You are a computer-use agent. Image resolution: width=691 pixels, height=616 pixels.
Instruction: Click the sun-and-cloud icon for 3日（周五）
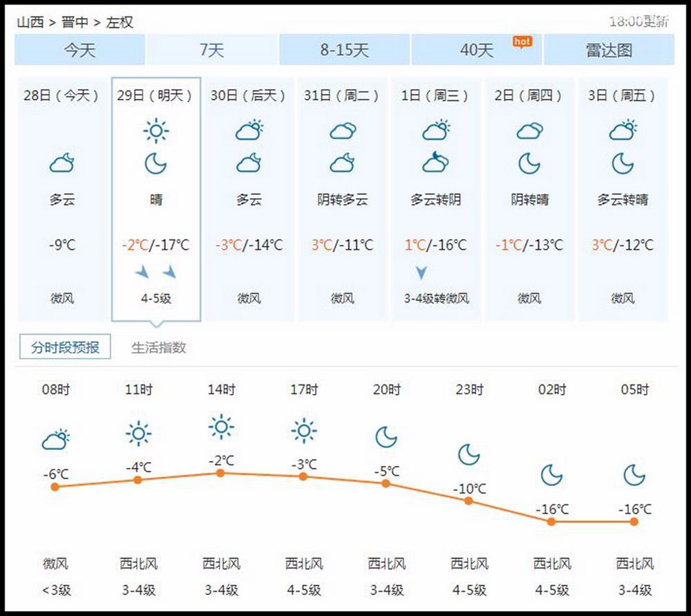pos(622,130)
